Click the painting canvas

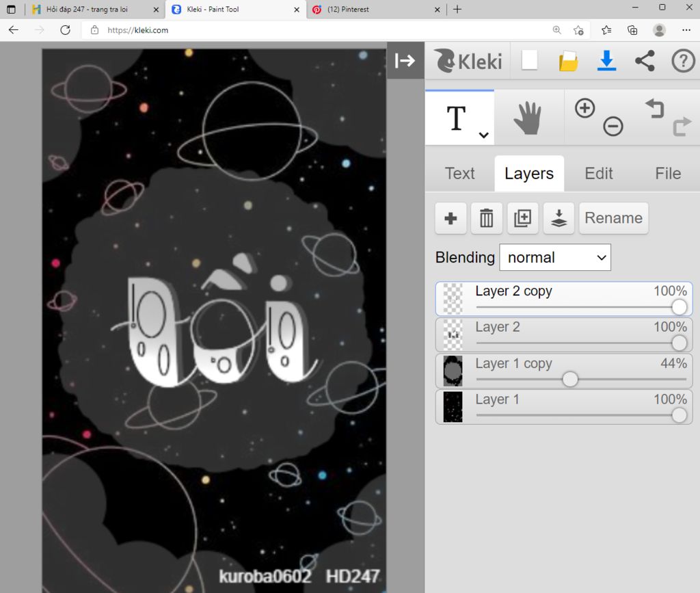(x=214, y=321)
